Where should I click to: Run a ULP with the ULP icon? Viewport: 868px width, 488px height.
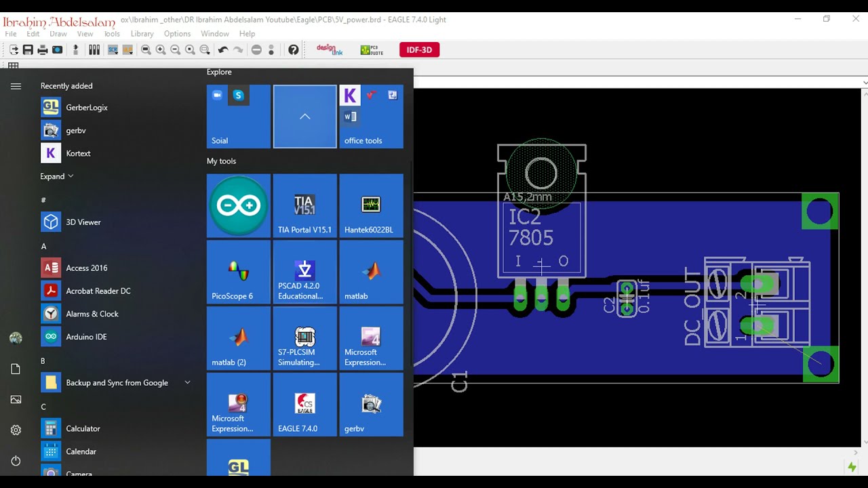(x=127, y=49)
